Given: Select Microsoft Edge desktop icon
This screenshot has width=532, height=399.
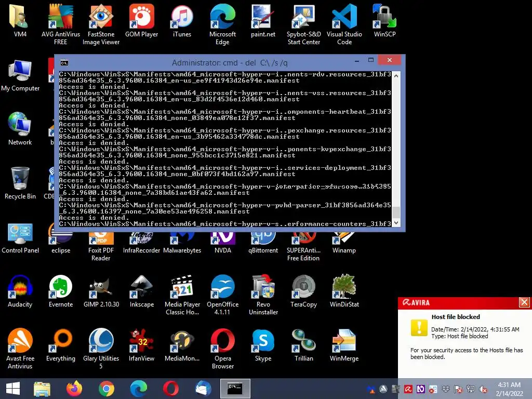Looking at the screenshot, I should (x=222, y=24).
